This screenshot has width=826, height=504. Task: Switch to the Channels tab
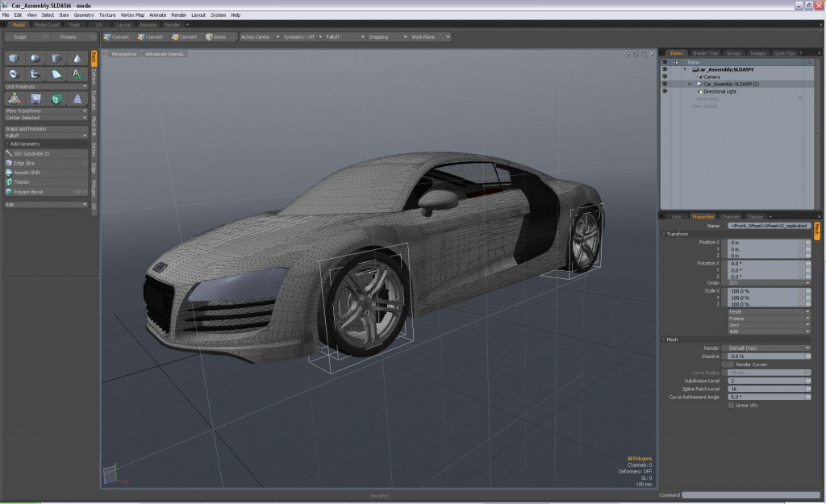pyautogui.click(x=730, y=216)
